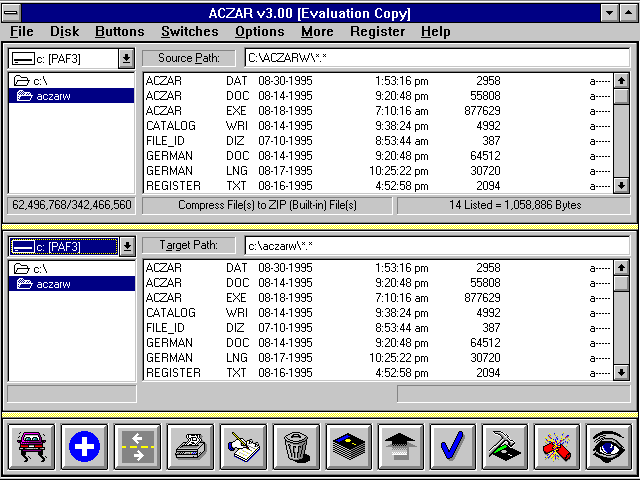Click the target path input field
The width and height of the screenshot is (640, 480).
click(x=435, y=246)
